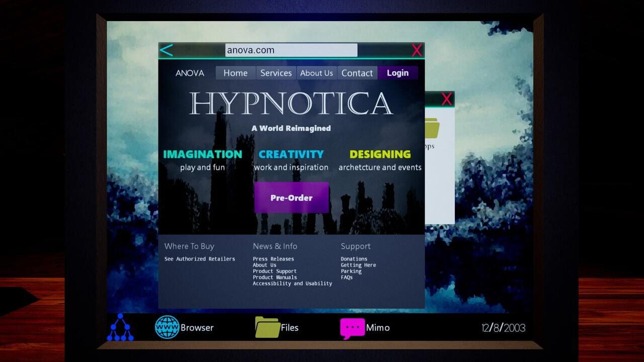Open the folder icon in background window
The image size is (644, 362).
click(x=432, y=129)
